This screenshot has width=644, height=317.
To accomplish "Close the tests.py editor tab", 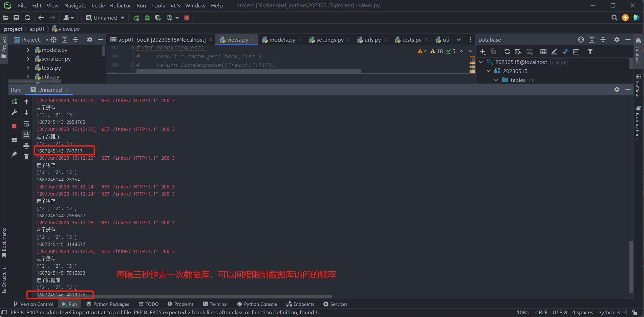I will tap(427, 40).
